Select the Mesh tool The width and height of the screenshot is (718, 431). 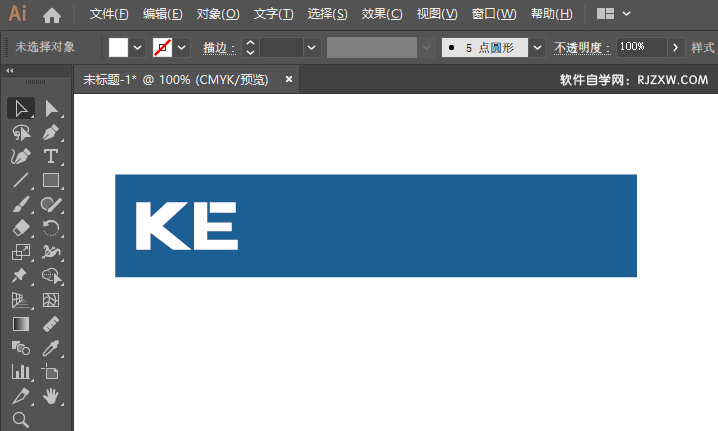point(51,300)
